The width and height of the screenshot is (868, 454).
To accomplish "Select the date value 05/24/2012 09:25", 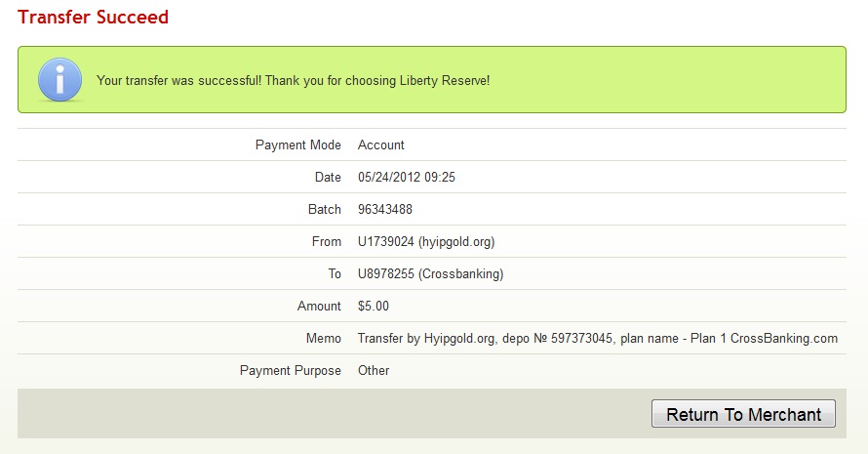I will [x=407, y=178].
